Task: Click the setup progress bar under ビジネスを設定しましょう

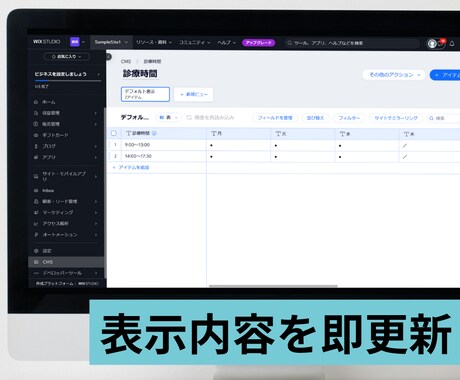Action: click(67, 81)
